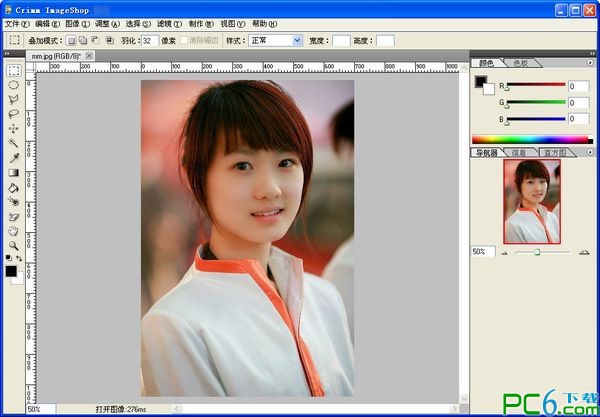This screenshot has width=600, height=417.
Task: Click the 高度 height input field
Action: (385, 41)
